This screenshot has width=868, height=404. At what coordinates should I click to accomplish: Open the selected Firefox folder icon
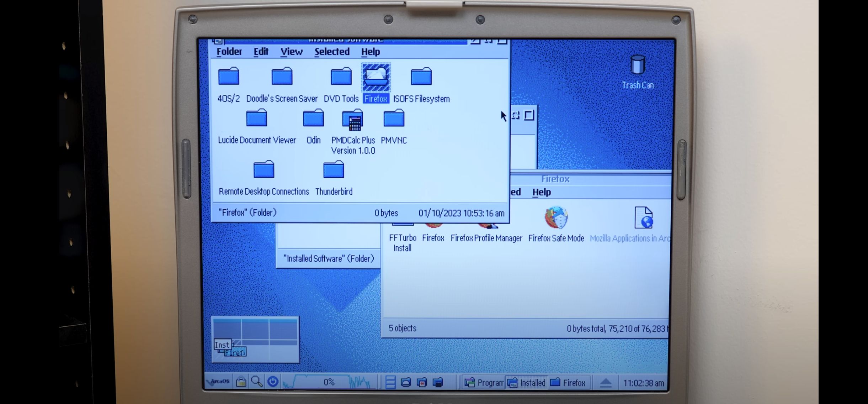coord(376,78)
